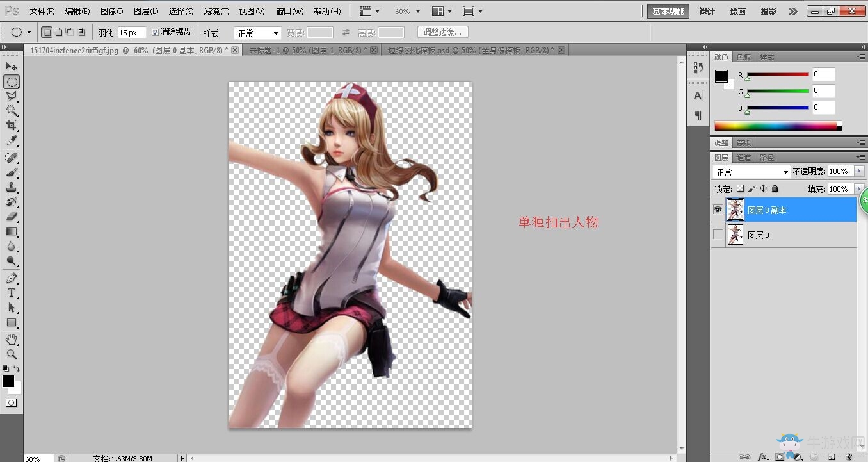Open the 图像(I) menu

click(x=111, y=12)
